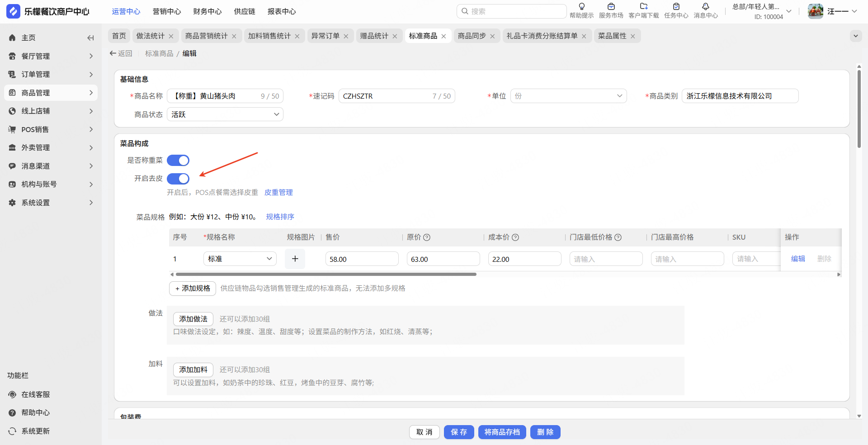The image size is (868, 445).
Task: Click the 客户端下载 download icon
Action: click(643, 7)
